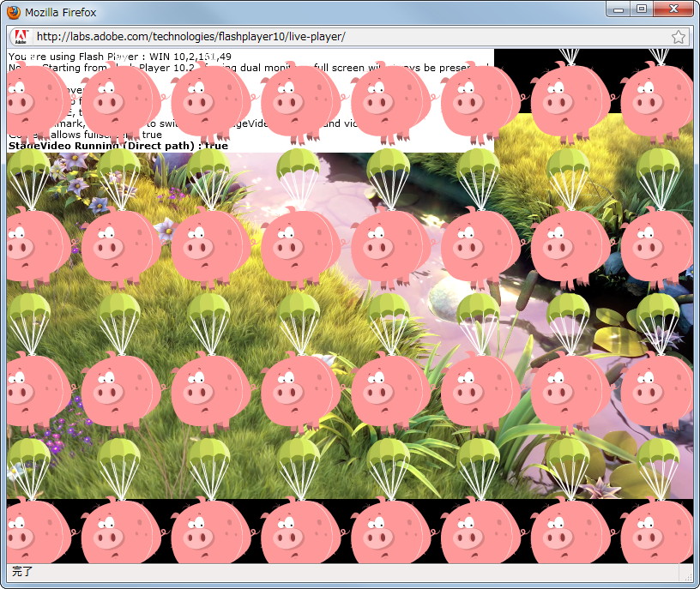
Task: Maximize the Mozilla Firefox window
Action: click(x=642, y=9)
